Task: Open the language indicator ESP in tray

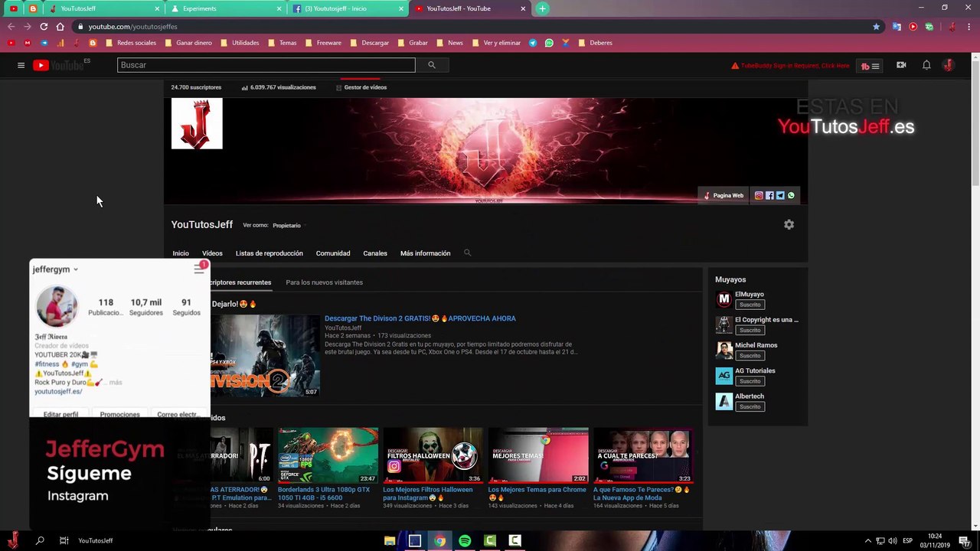Action: pyautogui.click(x=907, y=540)
